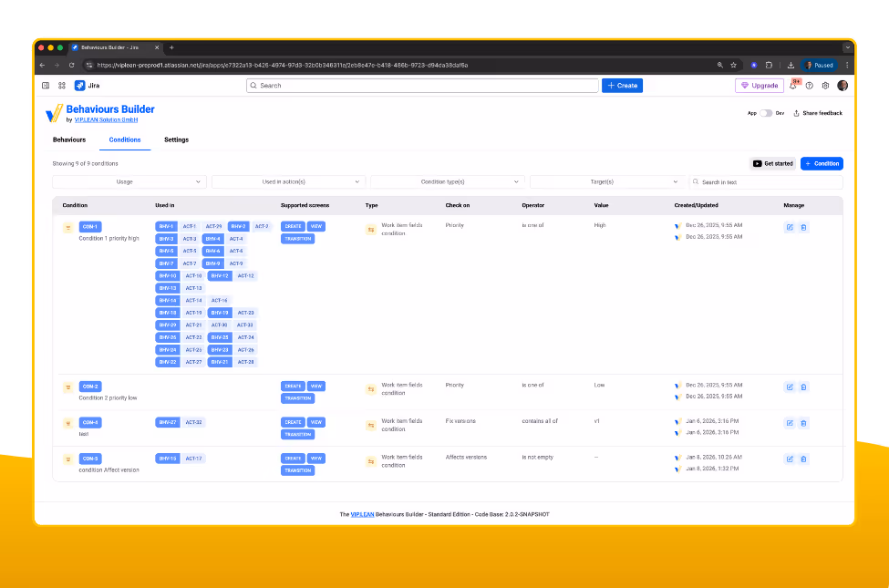Edit condition CON-5

click(x=790, y=459)
